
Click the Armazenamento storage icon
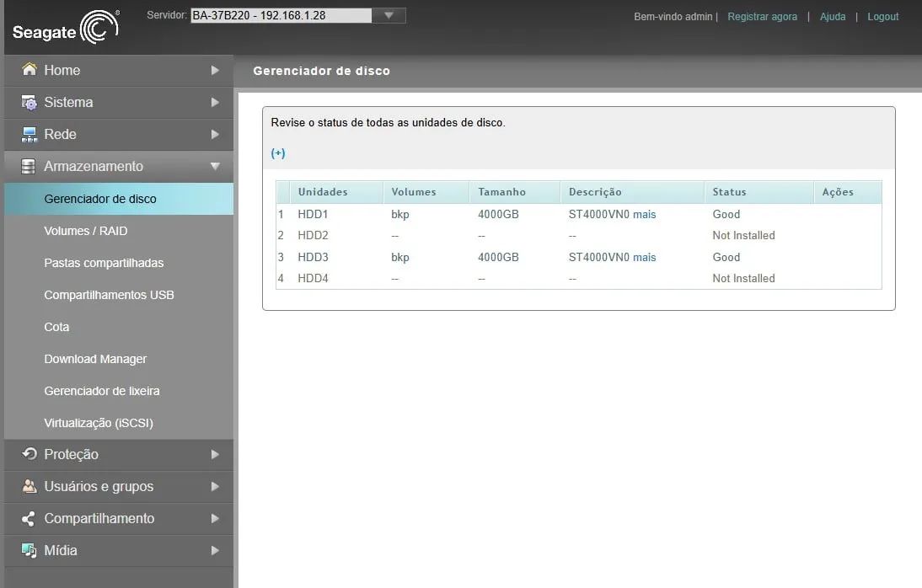pyautogui.click(x=29, y=166)
